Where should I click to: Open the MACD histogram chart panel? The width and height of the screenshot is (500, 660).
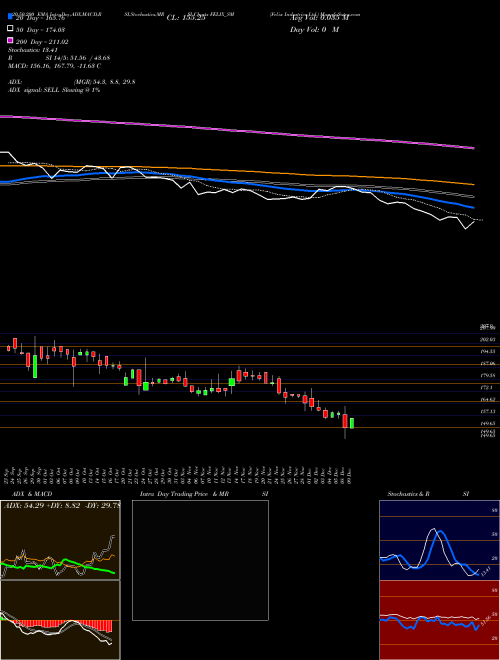click(x=60, y=620)
